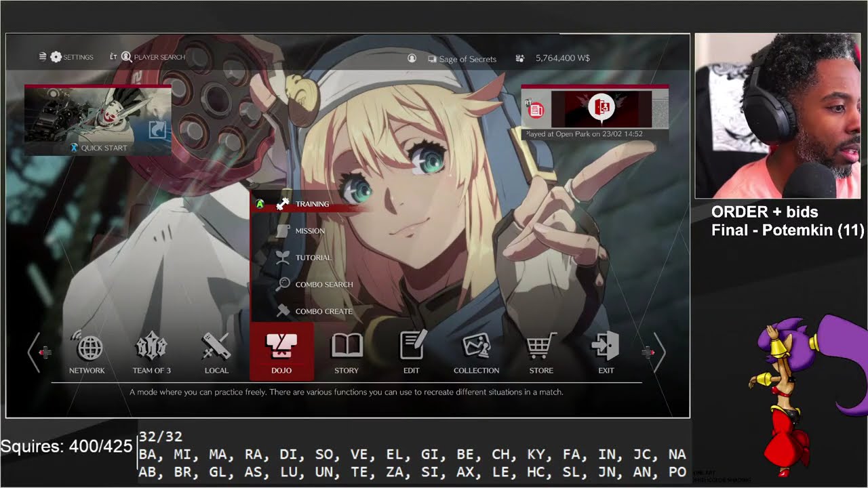This screenshot has width=868, height=488.
Task: Open the Edit notepad icon
Action: (412, 345)
